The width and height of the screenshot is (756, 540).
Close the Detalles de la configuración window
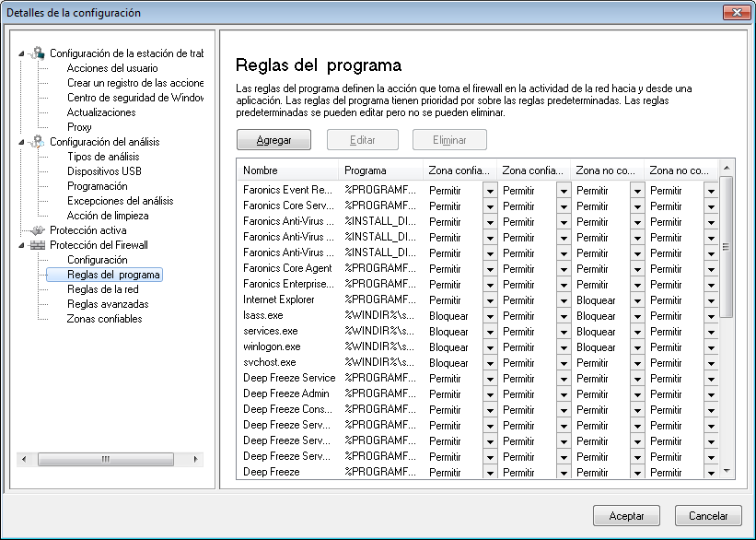click(737, 13)
